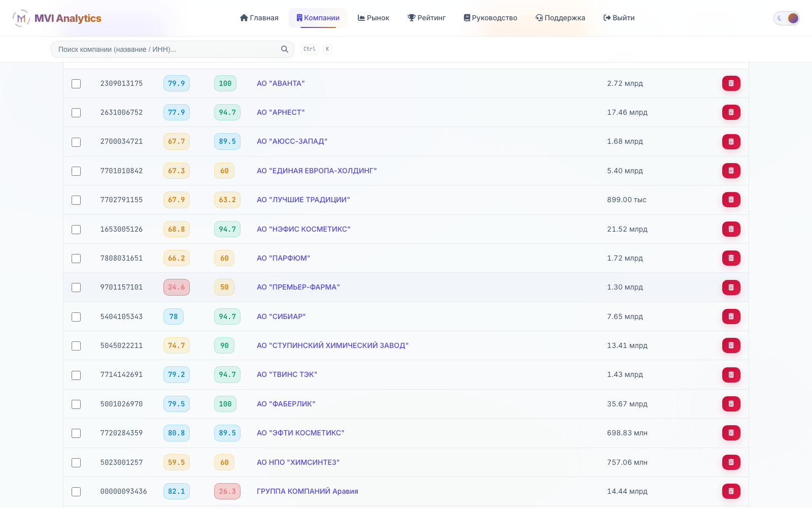The height and width of the screenshot is (508, 812).
Task: Select checkbox for АО "ЛУЧШИЕ ТРАДИЦИИ"
Action: pyautogui.click(x=76, y=200)
